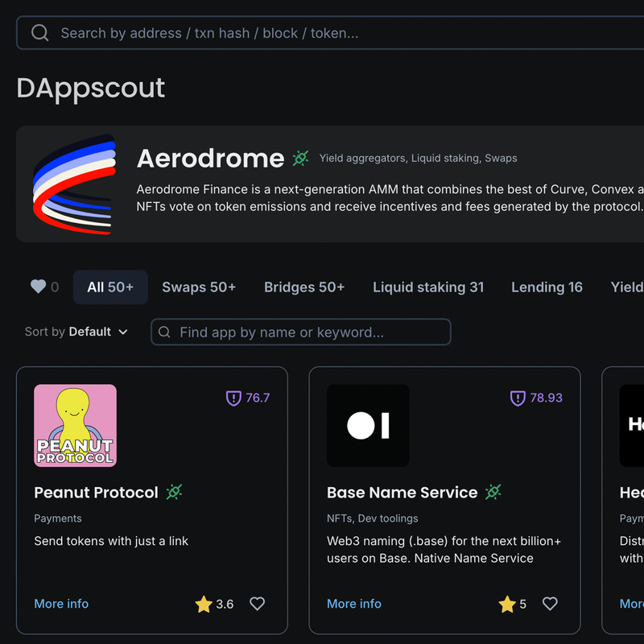Image resolution: width=644 pixels, height=644 pixels.
Task: Click the magnifier icon in app search box
Action: [164, 332]
